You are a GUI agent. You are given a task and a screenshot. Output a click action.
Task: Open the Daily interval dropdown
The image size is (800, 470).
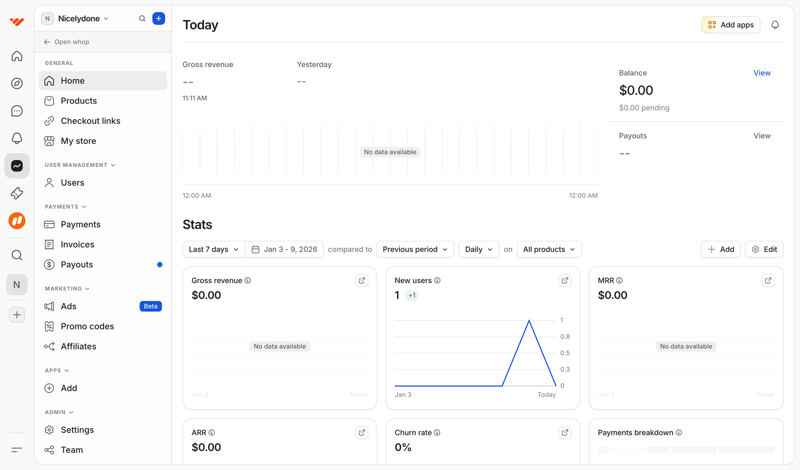tap(478, 250)
